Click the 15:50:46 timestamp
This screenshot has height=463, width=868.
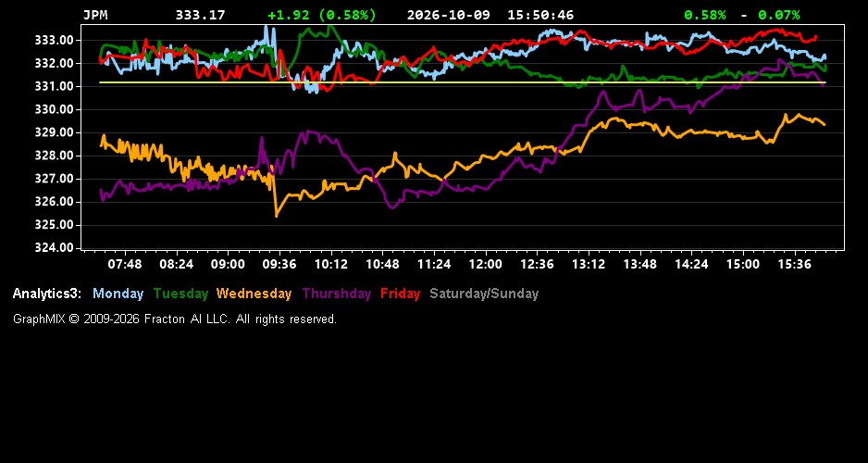pyautogui.click(x=540, y=16)
